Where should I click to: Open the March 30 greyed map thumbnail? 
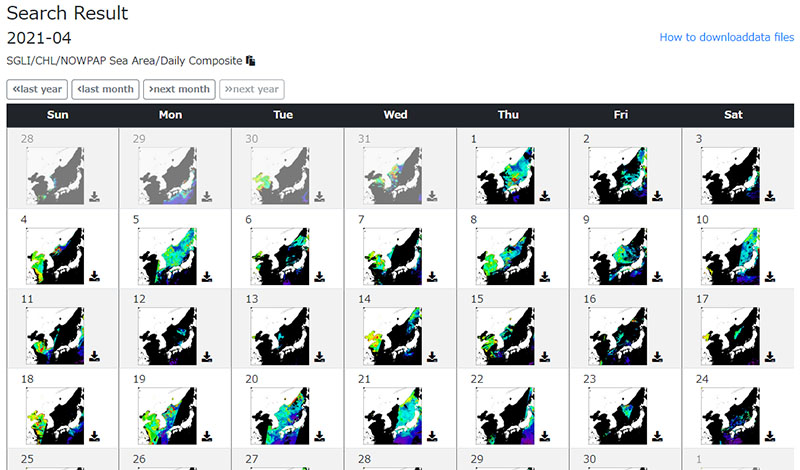[x=280, y=176]
